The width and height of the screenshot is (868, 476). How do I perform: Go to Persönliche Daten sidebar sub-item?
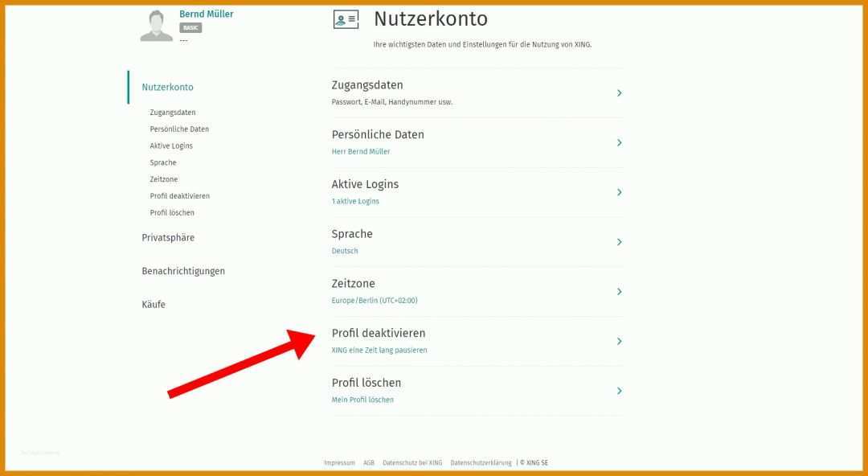click(x=179, y=129)
